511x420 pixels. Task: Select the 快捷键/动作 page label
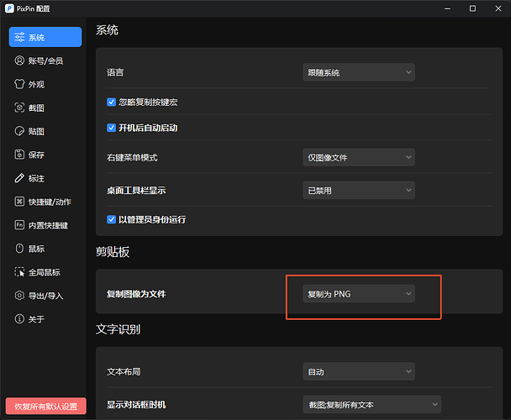tap(50, 202)
